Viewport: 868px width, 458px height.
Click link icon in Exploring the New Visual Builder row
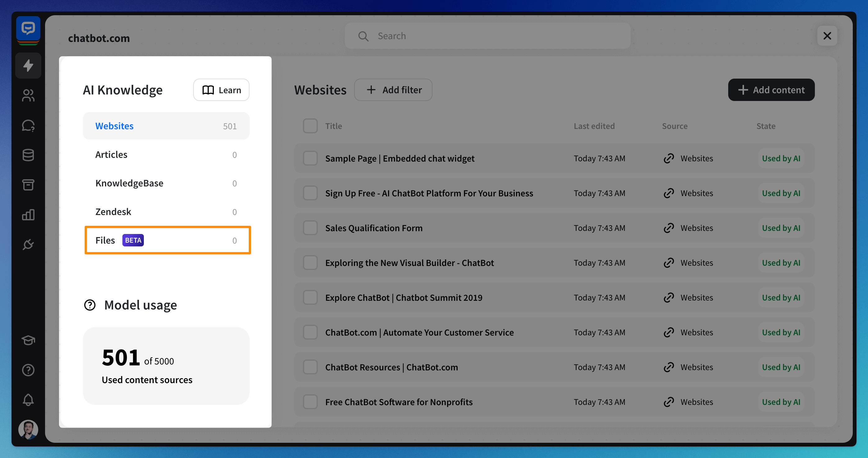tap(669, 263)
